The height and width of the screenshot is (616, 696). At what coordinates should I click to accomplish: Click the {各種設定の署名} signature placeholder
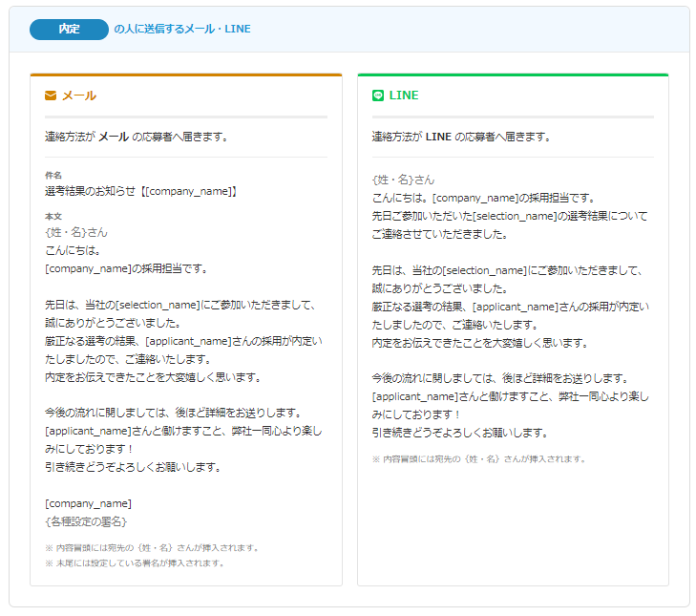coord(85,521)
